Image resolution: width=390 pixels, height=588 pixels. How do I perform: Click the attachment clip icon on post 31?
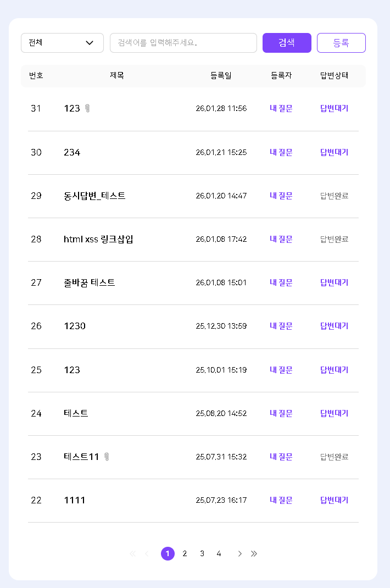point(87,108)
